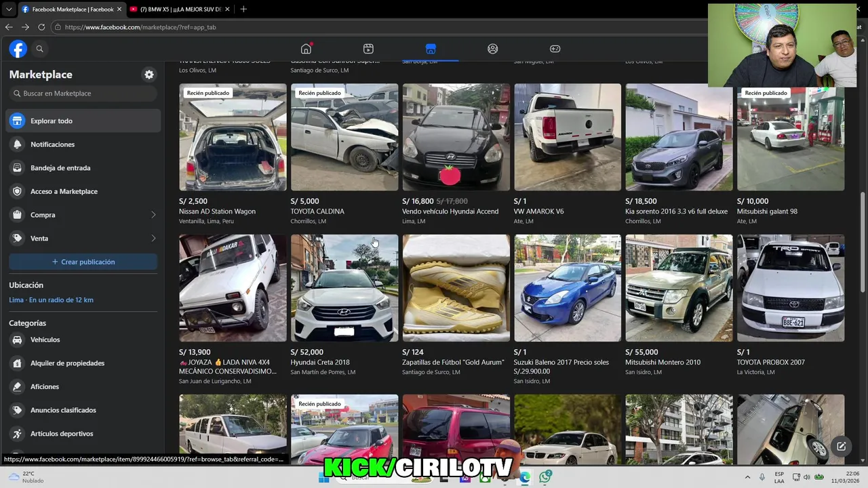Open Microsoft Edge in taskbar

click(x=525, y=477)
